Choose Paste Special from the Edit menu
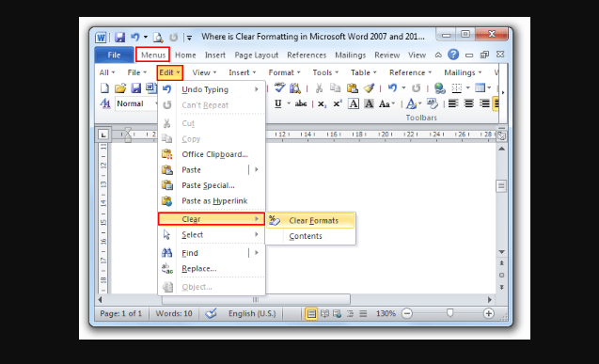This screenshot has width=599, height=364. (212, 185)
